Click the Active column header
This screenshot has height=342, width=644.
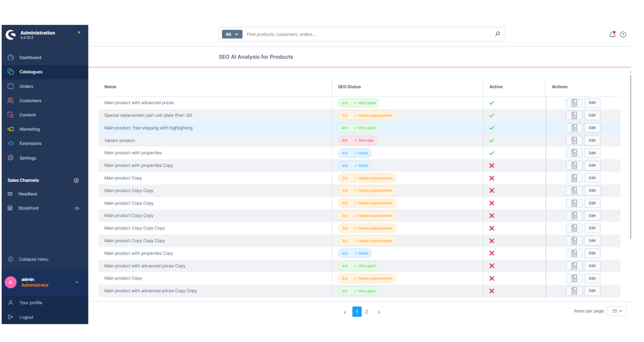pyautogui.click(x=496, y=87)
